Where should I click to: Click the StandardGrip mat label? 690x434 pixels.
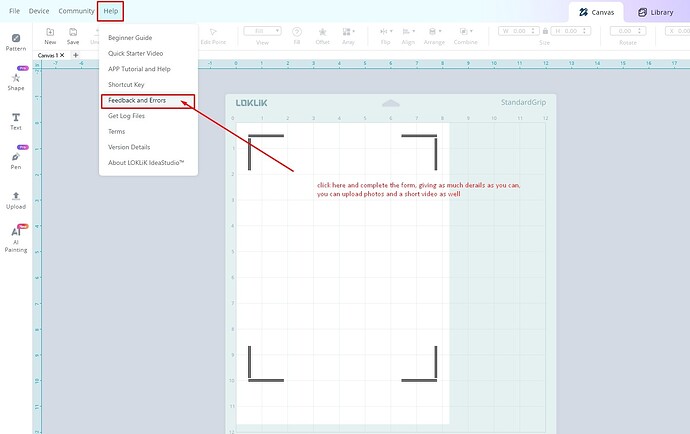coord(523,102)
